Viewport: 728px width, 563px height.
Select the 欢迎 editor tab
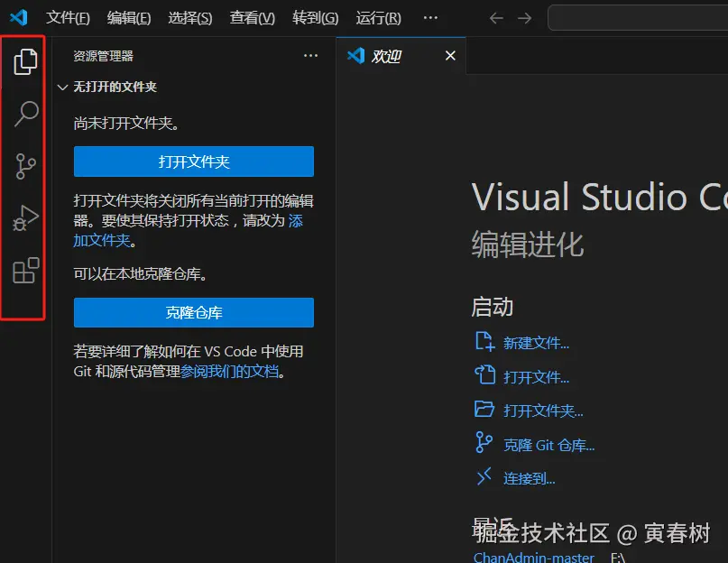coord(401,56)
